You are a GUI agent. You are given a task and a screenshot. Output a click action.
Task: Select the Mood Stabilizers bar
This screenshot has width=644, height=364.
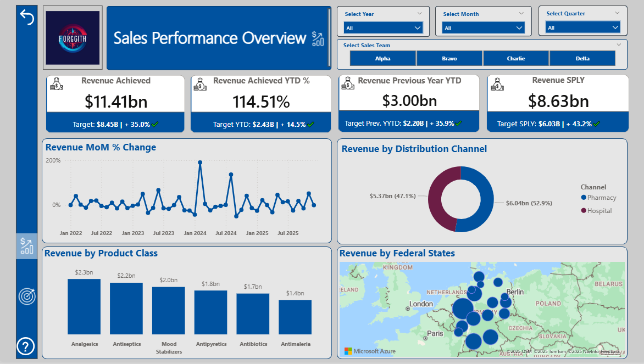tap(168, 311)
